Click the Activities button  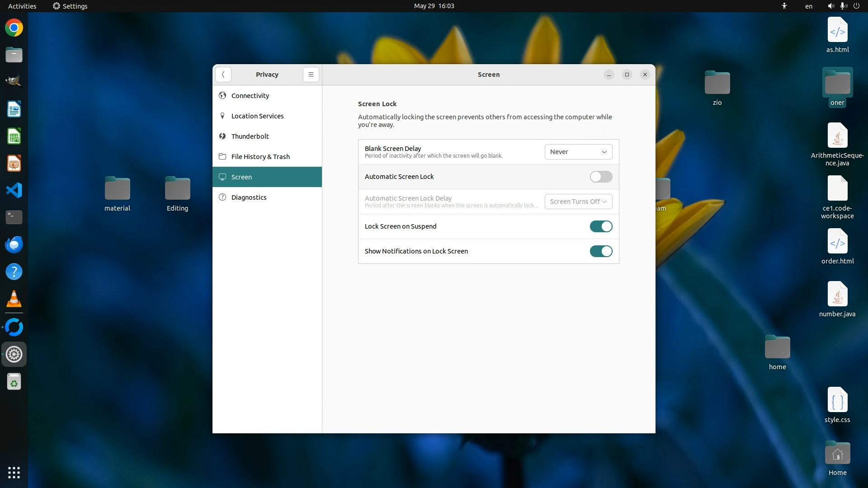click(22, 6)
